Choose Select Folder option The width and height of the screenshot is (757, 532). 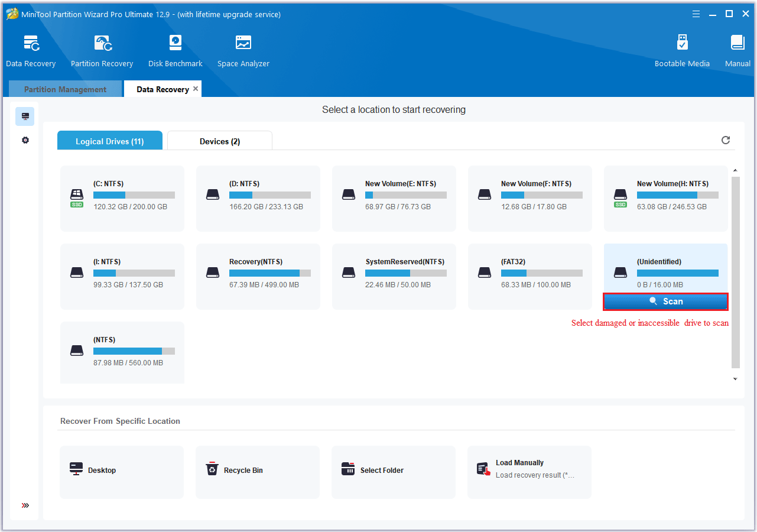394,472
